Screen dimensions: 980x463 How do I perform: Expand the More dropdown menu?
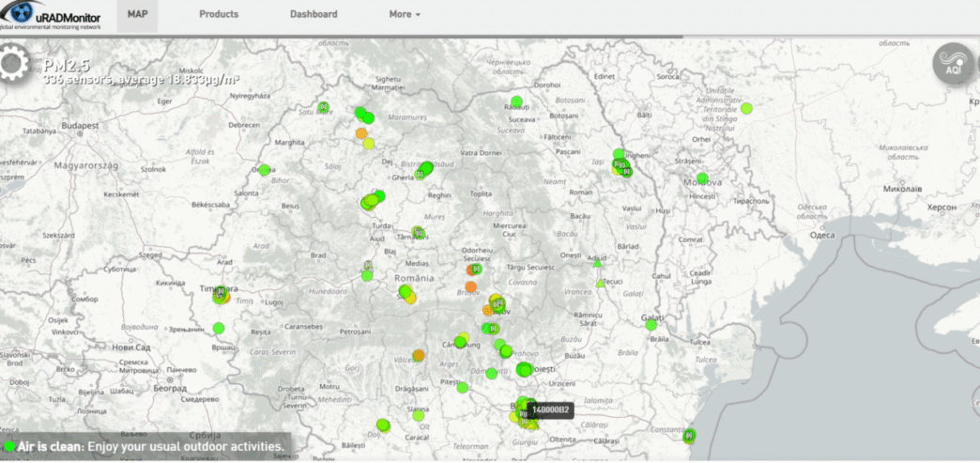coord(405,14)
